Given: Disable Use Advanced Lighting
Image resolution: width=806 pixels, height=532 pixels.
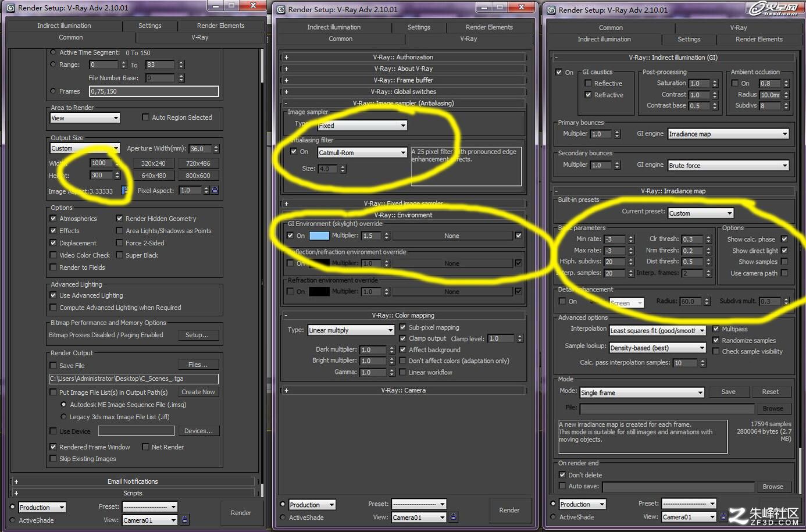Looking at the screenshot, I should tap(54, 295).
